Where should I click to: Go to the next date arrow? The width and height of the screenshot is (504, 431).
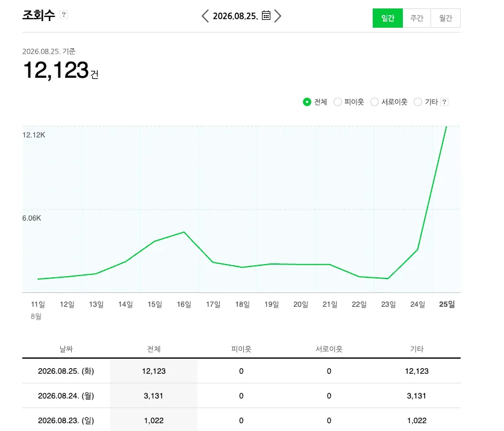(x=278, y=16)
